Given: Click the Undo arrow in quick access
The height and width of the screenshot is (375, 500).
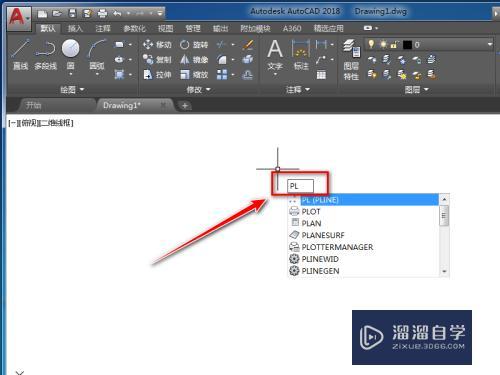Looking at the screenshot, I should (x=117, y=14).
